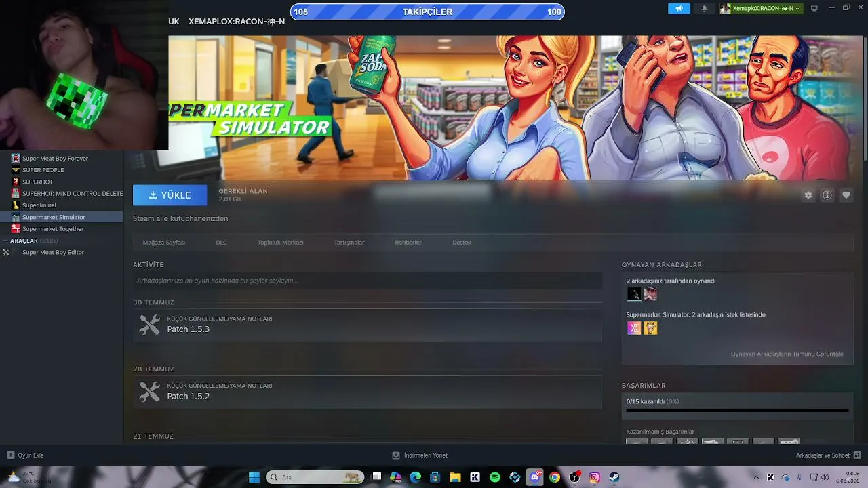Viewport: 868px width, 488px height.
Task: Open the game settings gear icon
Action: [x=808, y=195]
